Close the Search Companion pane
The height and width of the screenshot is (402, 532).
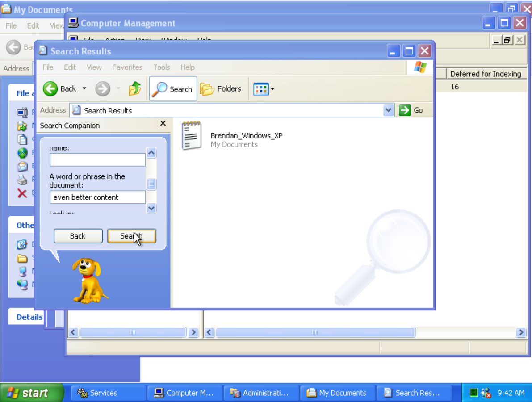pyautogui.click(x=163, y=124)
